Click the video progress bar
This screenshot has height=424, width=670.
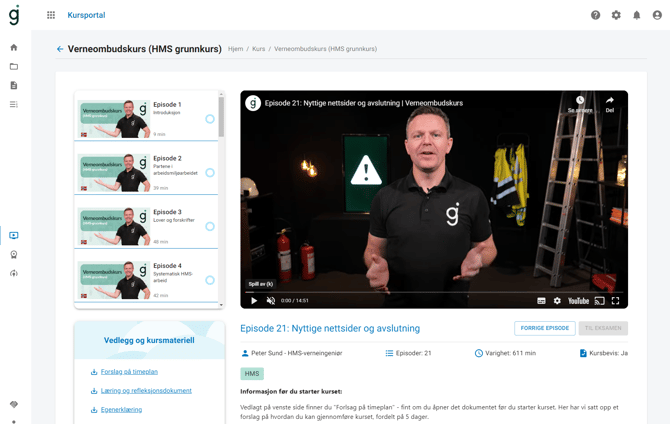click(434, 292)
